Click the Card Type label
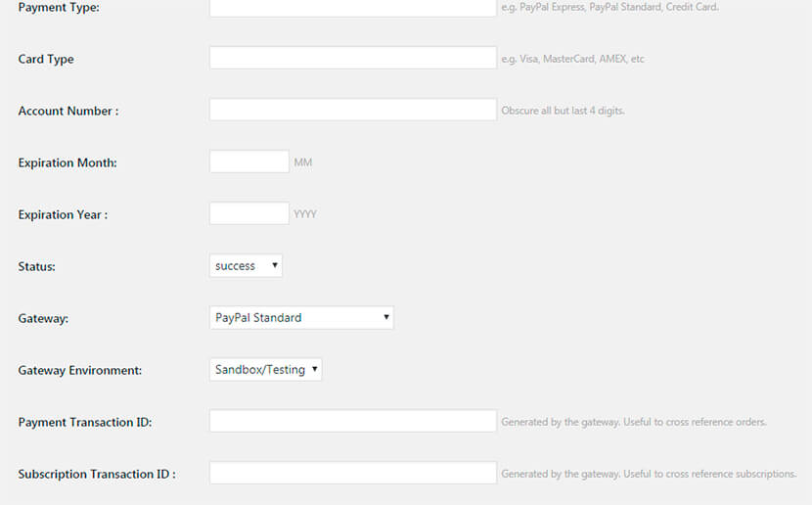 point(46,60)
